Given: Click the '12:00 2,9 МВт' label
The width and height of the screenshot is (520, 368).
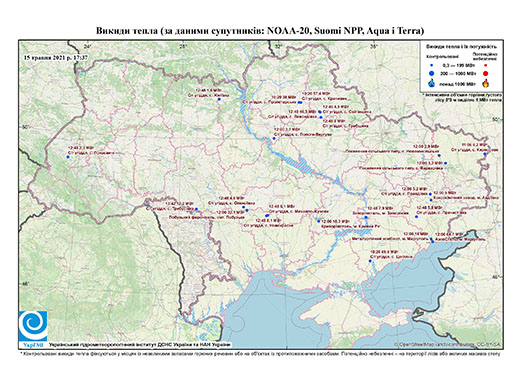Looking at the screenshot, I should point(426,146).
